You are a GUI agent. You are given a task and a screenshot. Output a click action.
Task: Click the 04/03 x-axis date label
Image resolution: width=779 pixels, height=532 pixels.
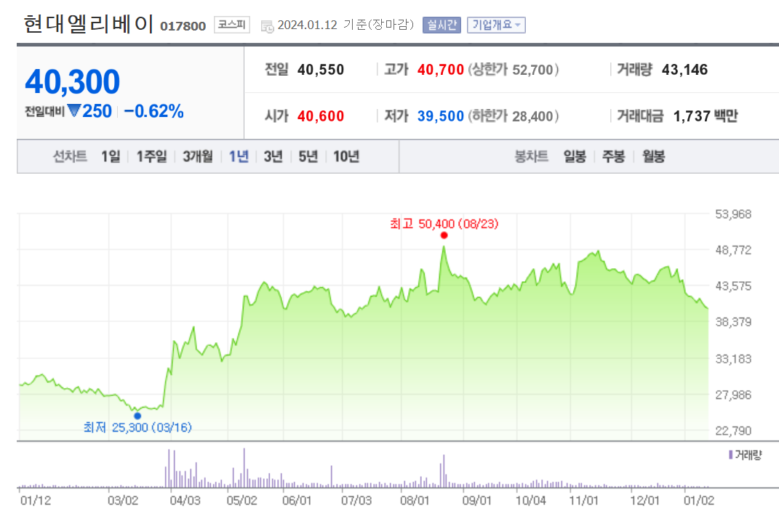click(185, 500)
